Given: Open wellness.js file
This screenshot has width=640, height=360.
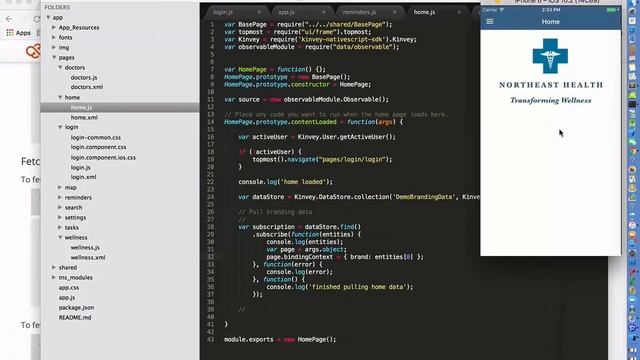Looking at the screenshot, I should pos(85,247).
